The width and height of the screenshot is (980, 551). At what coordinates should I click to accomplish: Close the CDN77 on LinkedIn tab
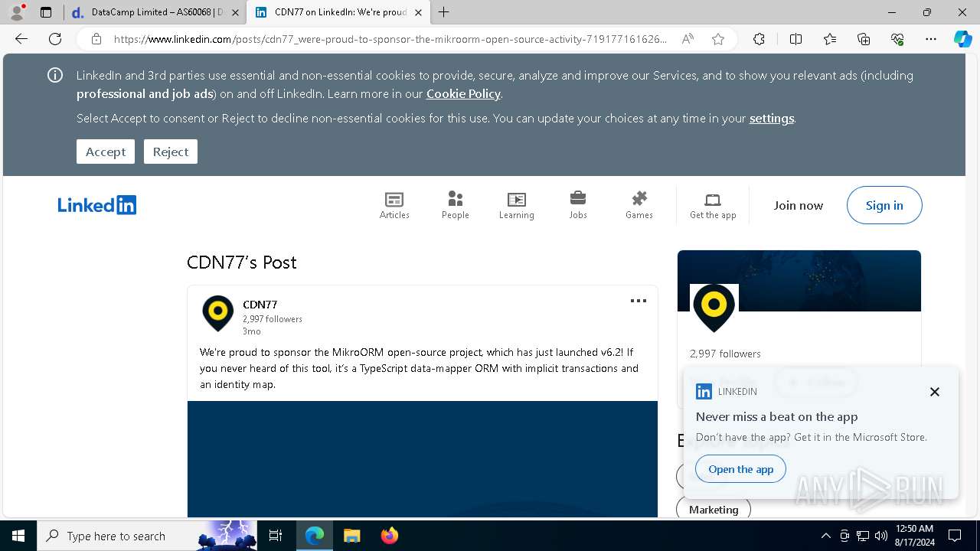[x=418, y=12]
